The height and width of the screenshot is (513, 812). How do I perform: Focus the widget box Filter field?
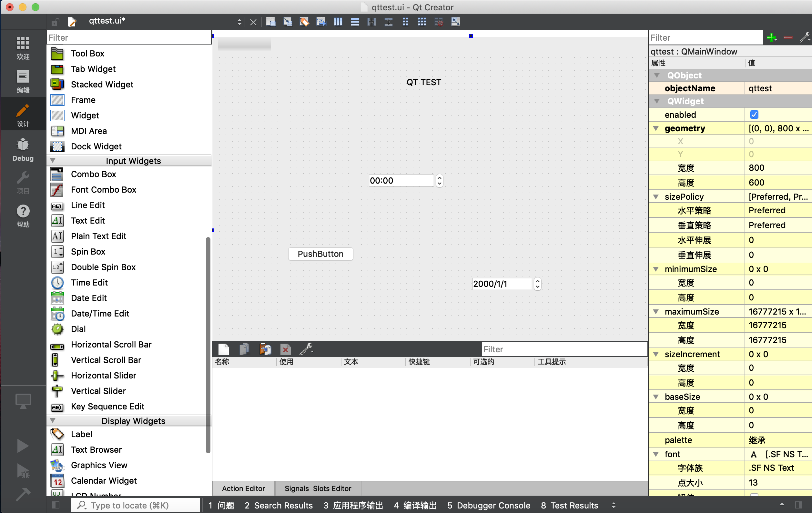coord(129,37)
